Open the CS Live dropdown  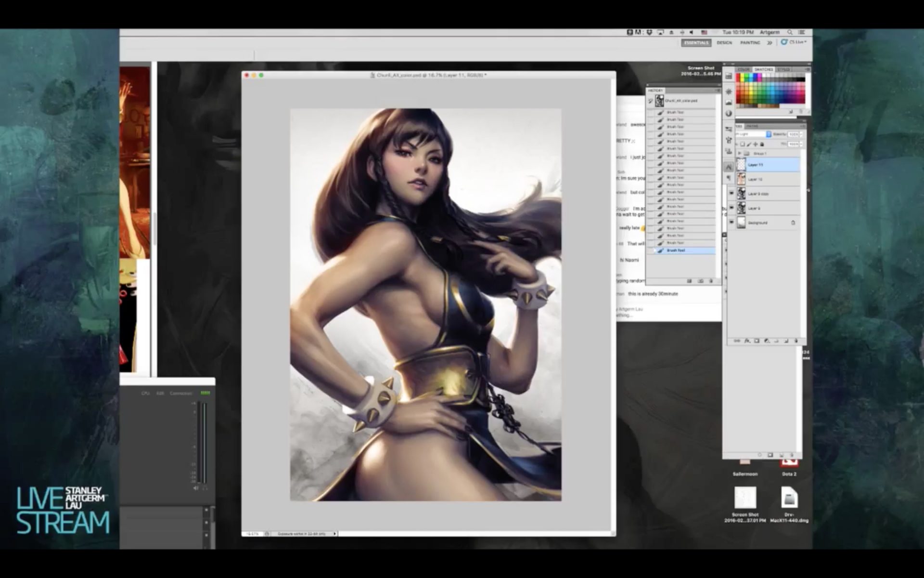click(794, 42)
